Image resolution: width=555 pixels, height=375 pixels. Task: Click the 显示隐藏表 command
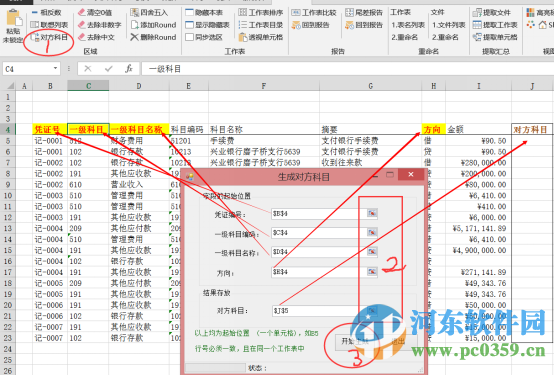pos(208,25)
